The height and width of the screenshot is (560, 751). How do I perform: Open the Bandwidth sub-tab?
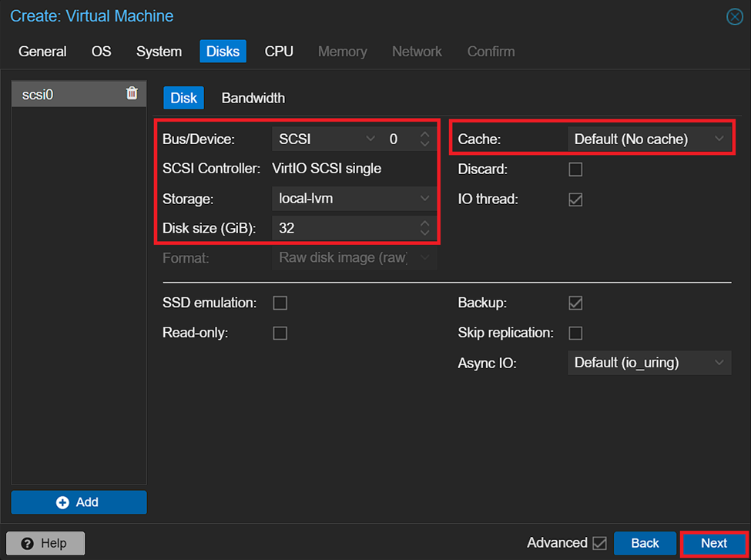coord(253,98)
